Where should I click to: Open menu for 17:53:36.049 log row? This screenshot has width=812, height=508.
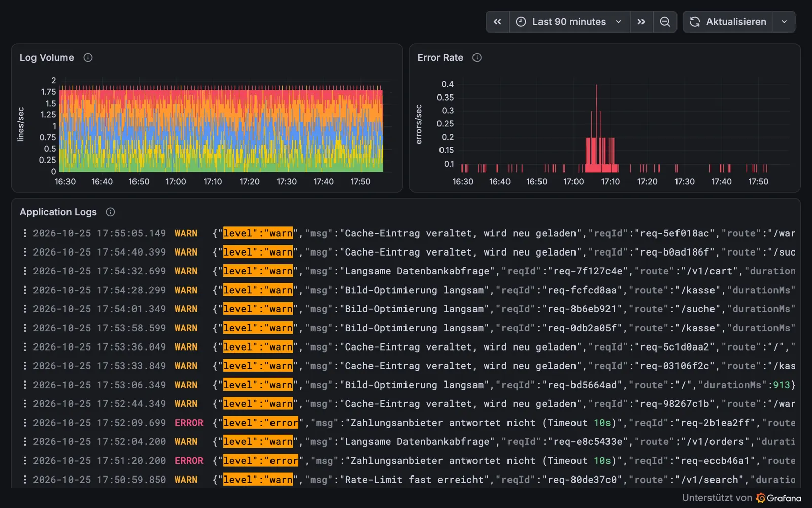25,347
